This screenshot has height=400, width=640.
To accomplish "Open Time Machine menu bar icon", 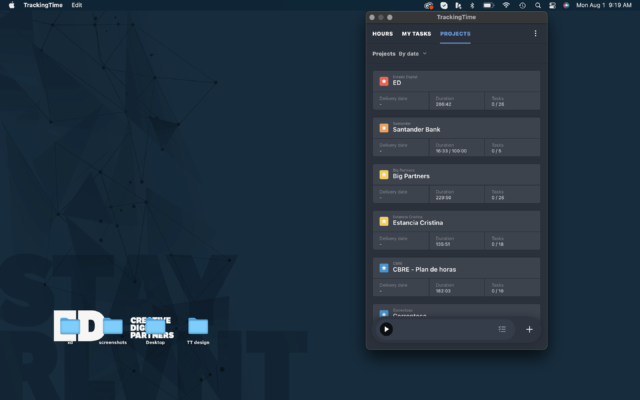I will click(x=522, y=5).
